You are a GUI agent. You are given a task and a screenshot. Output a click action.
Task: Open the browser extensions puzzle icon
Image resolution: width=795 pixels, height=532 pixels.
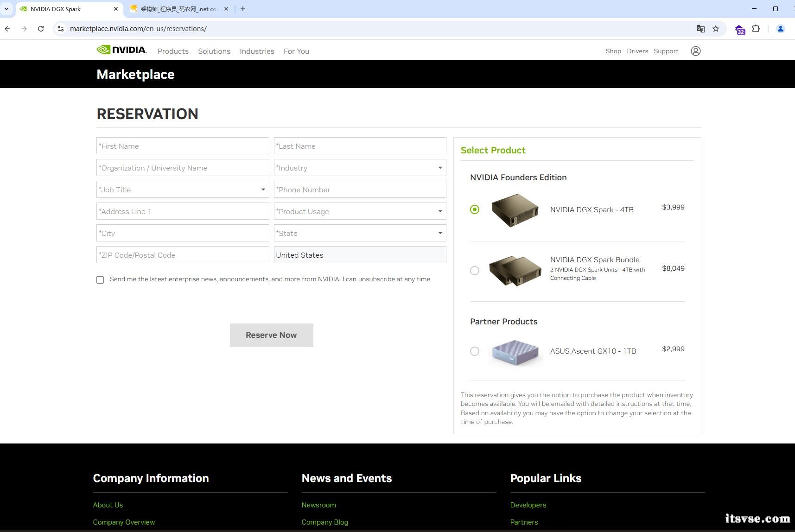tap(756, 29)
